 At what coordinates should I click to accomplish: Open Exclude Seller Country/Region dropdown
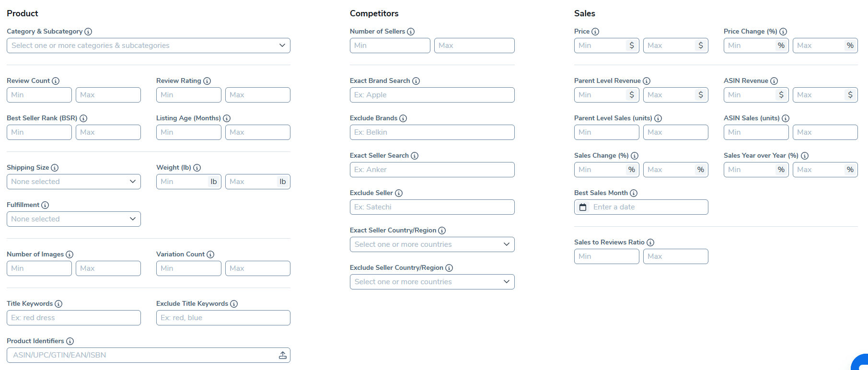point(432,282)
